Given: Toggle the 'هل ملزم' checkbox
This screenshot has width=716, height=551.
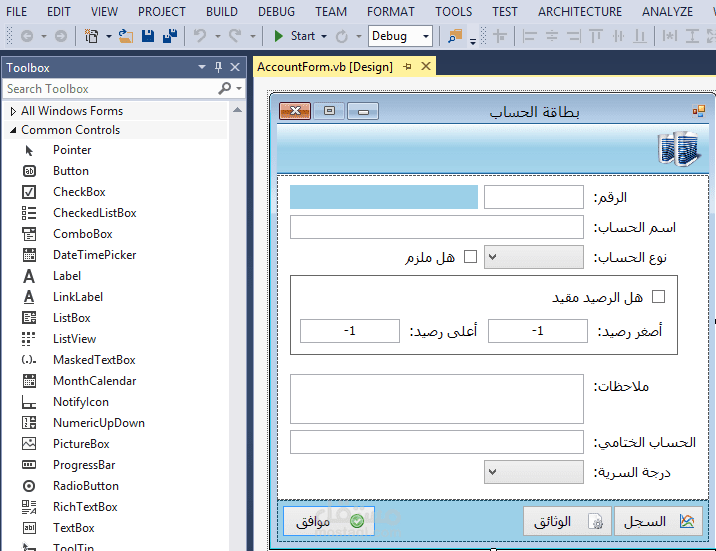Looking at the screenshot, I should (x=470, y=257).
